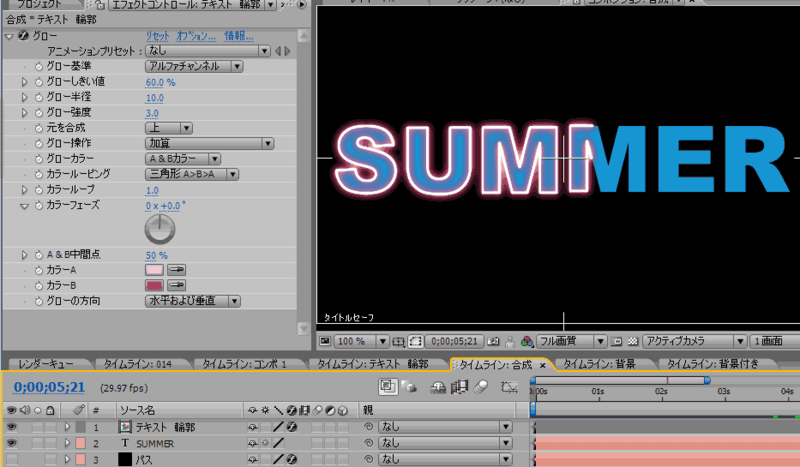Open カラールーピング 三角形 dropdown
Screen dimensions: 800x467
[x=192, y=174]
